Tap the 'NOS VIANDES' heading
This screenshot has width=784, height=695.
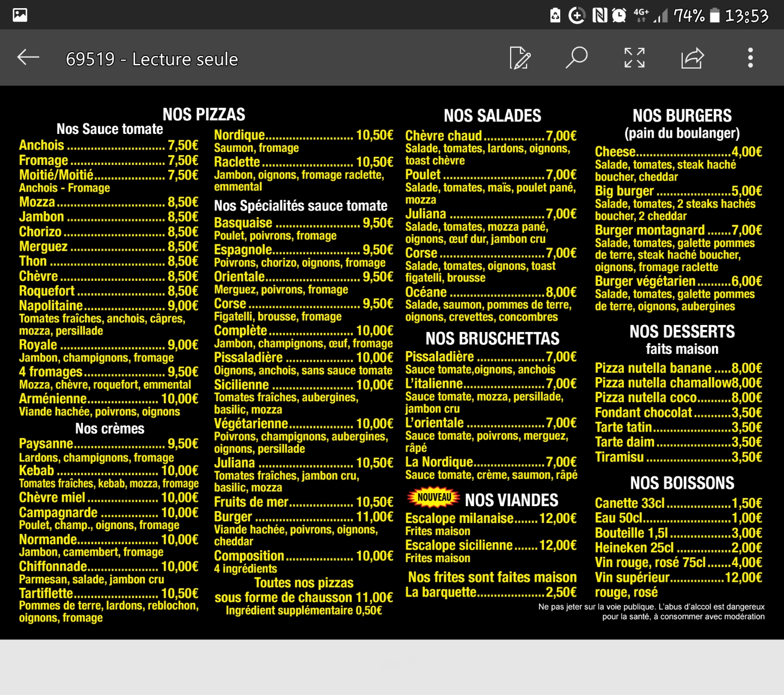point(512,500)
